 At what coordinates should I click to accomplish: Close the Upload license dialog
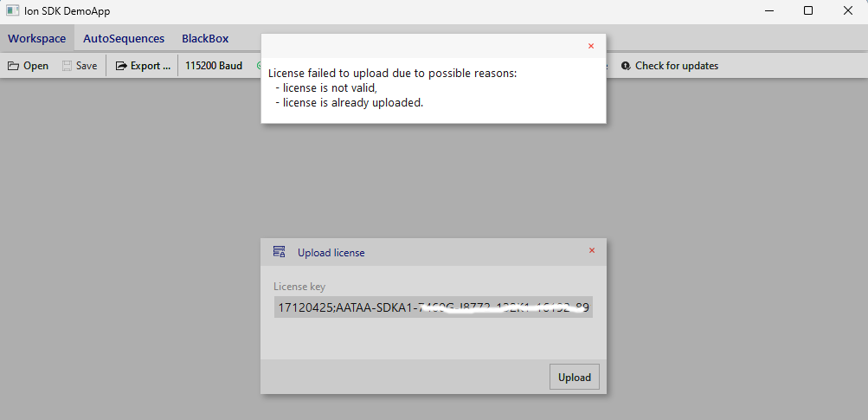[592, 250]
